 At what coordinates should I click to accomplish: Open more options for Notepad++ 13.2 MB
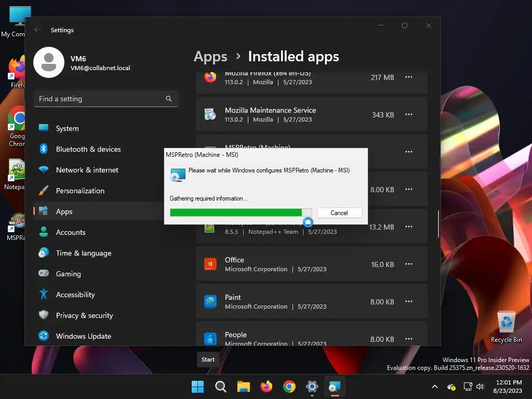409,227
